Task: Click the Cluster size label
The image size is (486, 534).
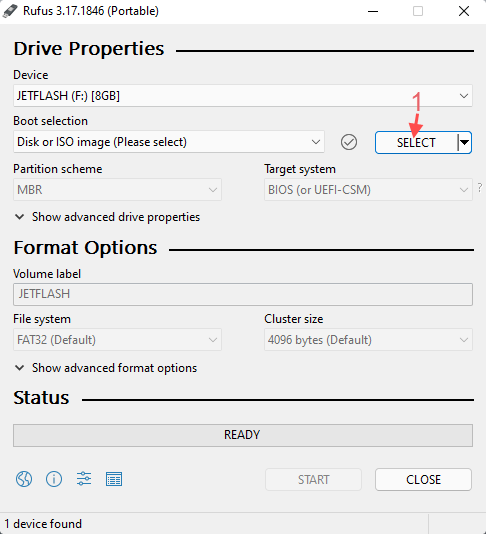Action: 294,319
